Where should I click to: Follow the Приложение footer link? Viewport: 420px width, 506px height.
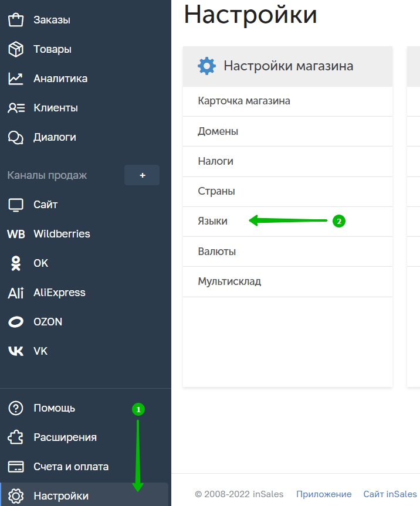coord(324,494)
